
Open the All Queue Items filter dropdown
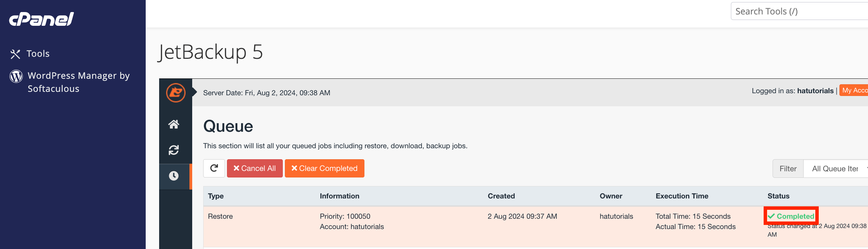click(836, 169)
